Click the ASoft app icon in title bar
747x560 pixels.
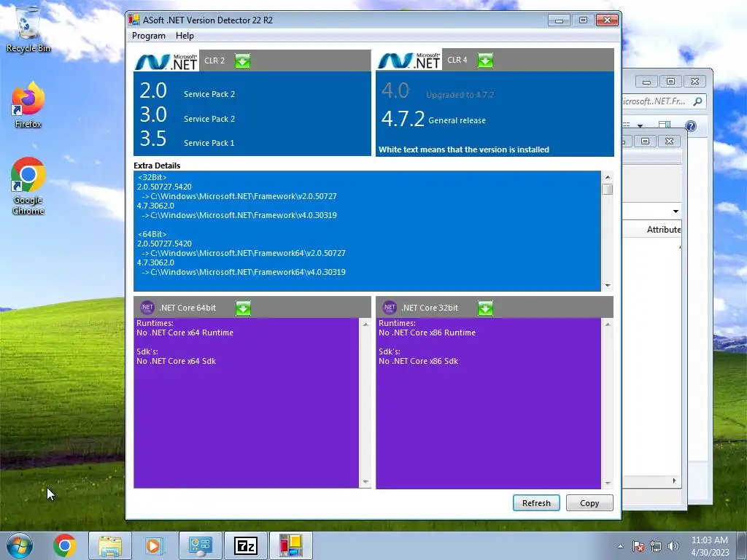(x=134, y=20)
